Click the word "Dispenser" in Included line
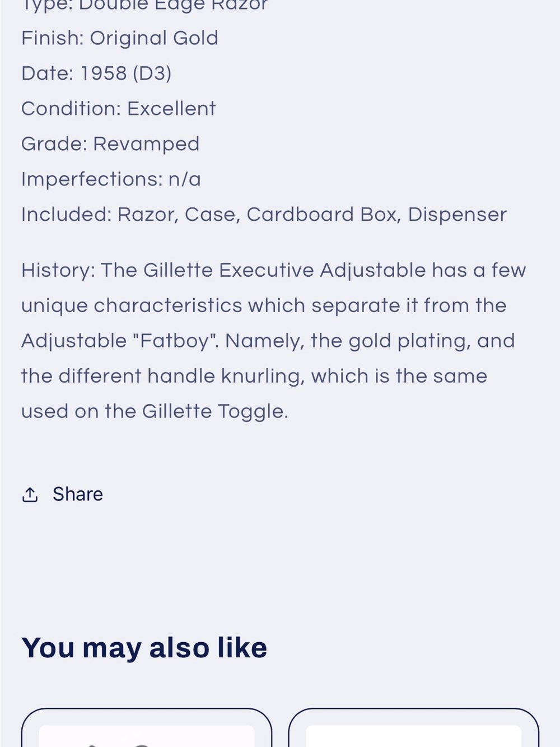Viewport: 560px width, 747px height. click(x=457, y=215)
